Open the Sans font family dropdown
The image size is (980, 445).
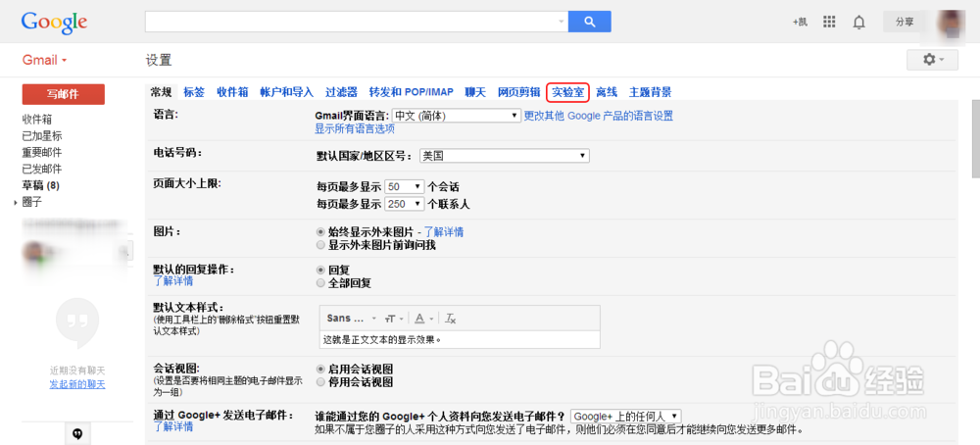[x=351, y=319]
